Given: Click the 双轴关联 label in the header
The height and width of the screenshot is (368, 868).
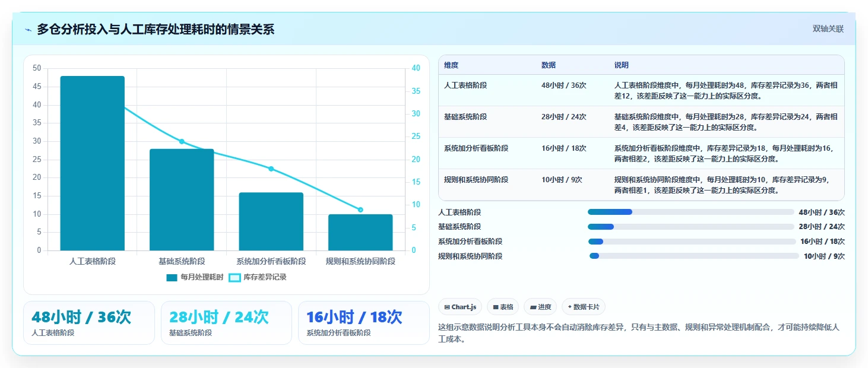Looking at the screenshot, I should (828, 29).
